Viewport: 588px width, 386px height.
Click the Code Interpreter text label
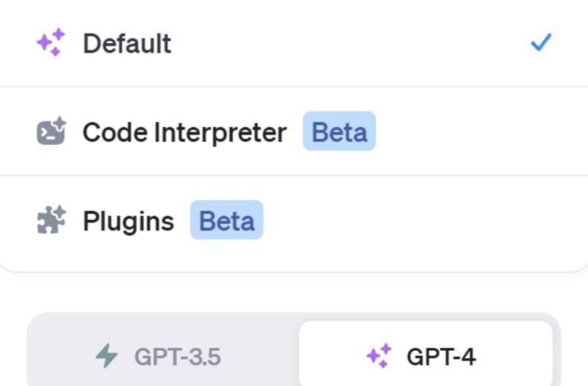pyautogui.click(x=185, y=132)
